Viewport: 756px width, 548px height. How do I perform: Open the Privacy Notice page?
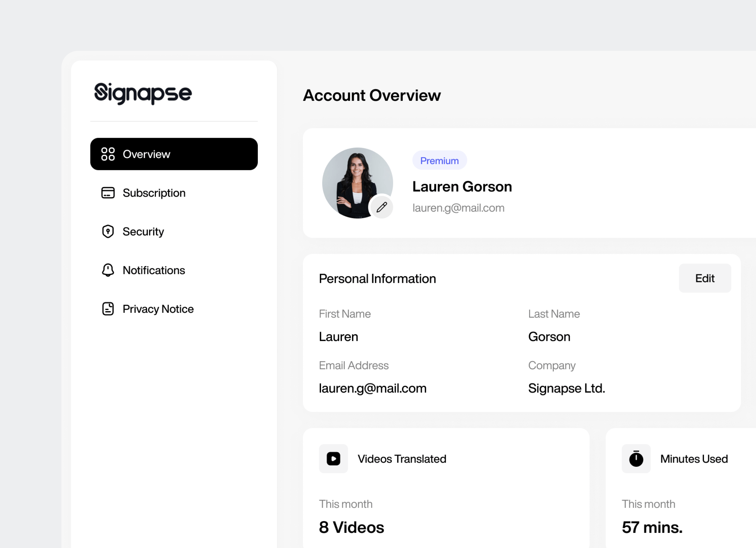(x=174, y=309)
